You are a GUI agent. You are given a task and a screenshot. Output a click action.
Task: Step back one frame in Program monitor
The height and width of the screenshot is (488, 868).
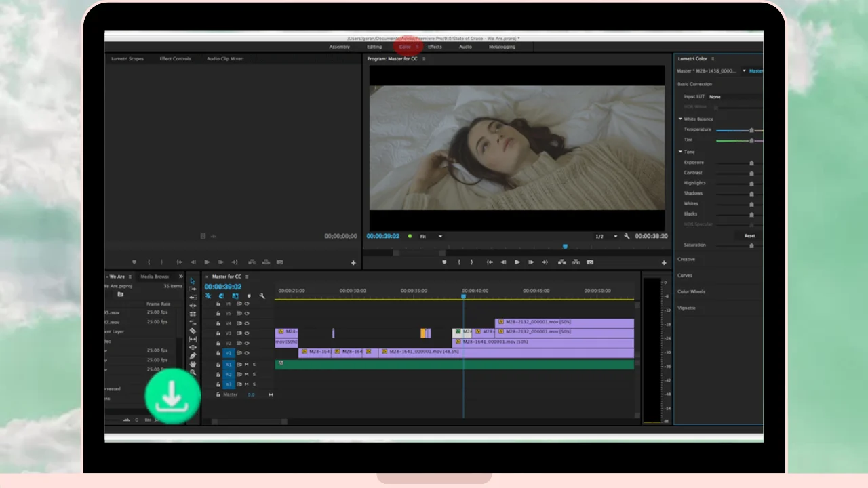(x=503, y=262)
